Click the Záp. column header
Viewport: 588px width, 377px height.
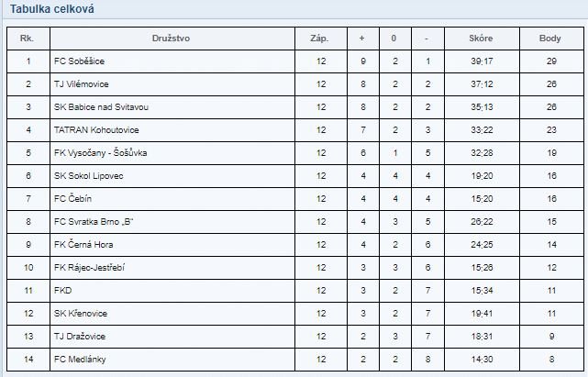[319, 39]
